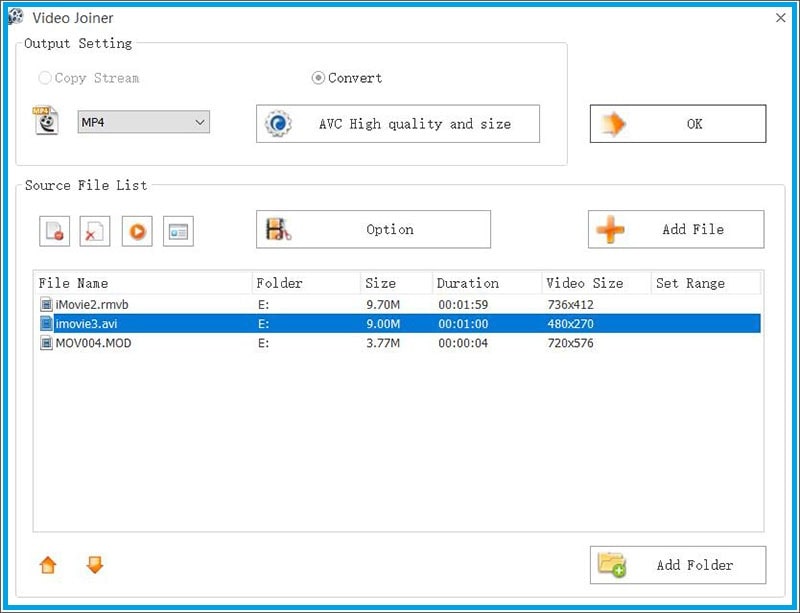This screenshot has width=800, height=613.
Task: Click the Add Folder button
Action: point(677,565)
